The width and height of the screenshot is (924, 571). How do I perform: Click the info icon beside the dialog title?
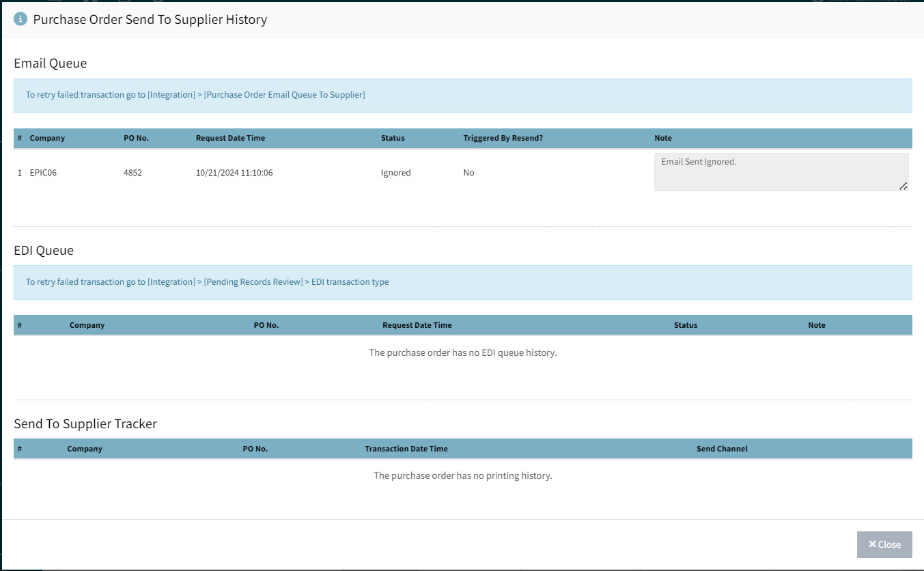click(20, 19)
